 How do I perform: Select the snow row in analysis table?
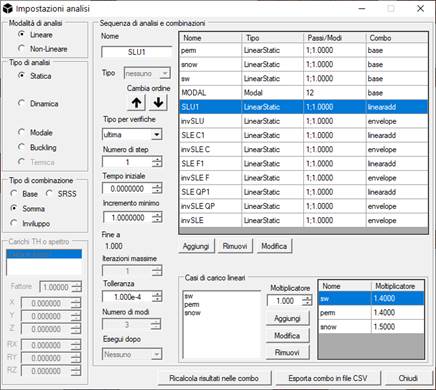(x=304, y=64)
